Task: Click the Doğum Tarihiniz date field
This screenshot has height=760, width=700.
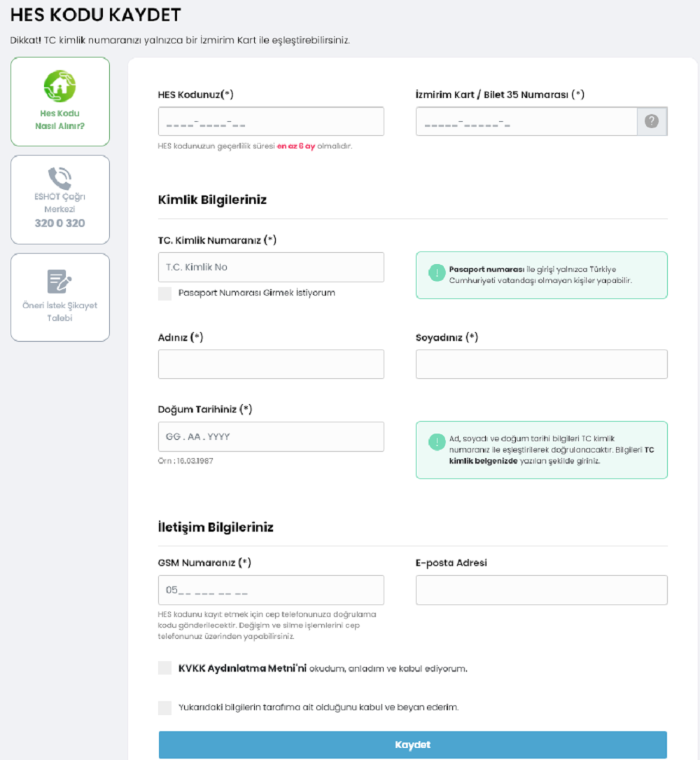Action: click(271, 436)
